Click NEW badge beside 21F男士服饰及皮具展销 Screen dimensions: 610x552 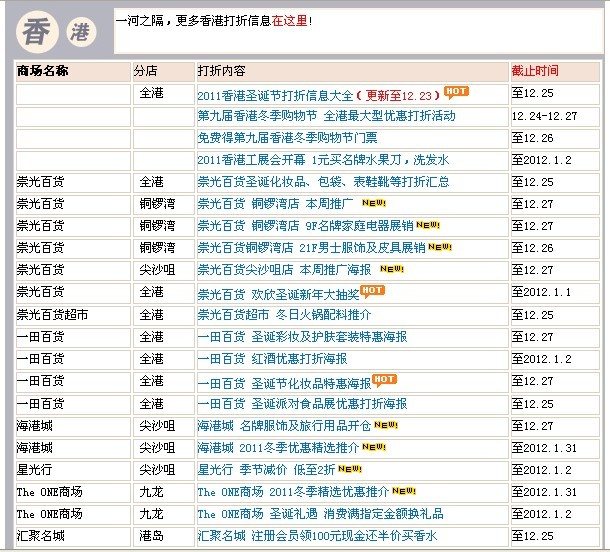440,247
